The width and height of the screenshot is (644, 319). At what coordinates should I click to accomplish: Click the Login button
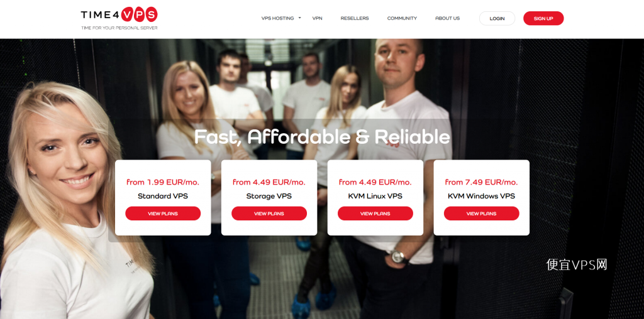497,18
